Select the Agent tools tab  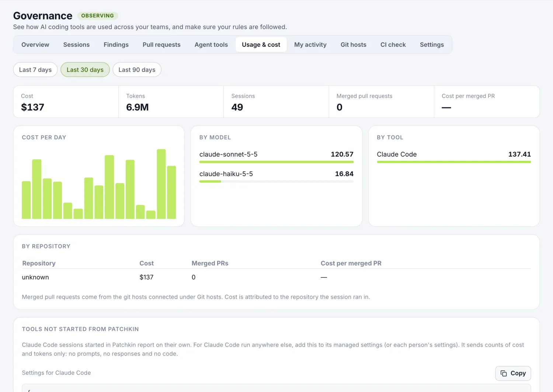[211, 45]
